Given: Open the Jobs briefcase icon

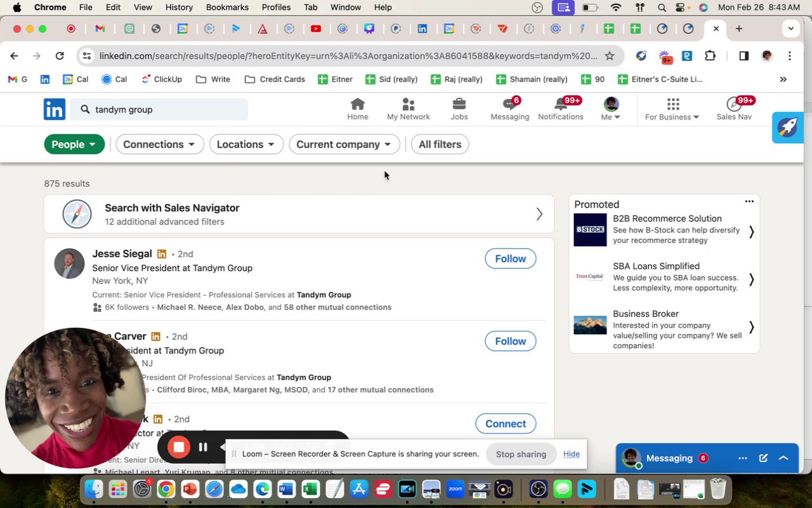Looking at the screenshot, I should pyautogui.click(x=459, y=104).
